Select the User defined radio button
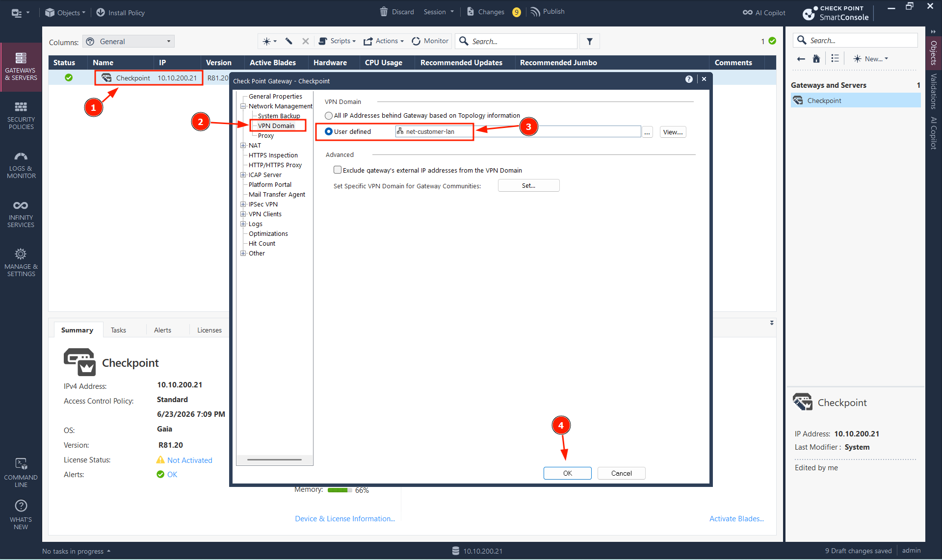This screenshot has width=942, height=560. tap(329, 131)
